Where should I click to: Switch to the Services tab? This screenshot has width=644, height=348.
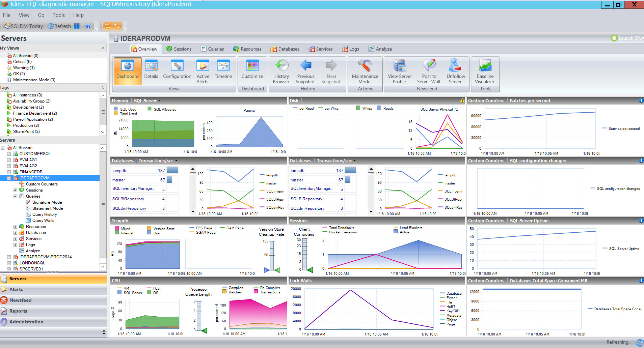pos(320,49)
